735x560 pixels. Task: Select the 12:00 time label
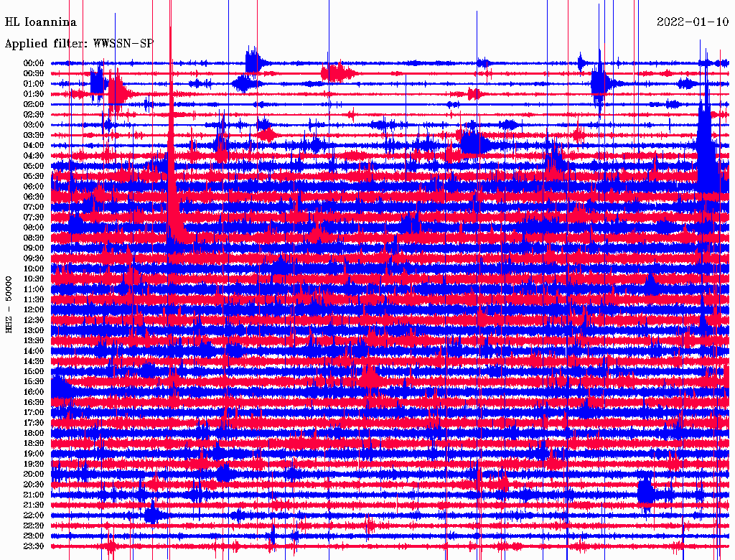pos(34,310)
